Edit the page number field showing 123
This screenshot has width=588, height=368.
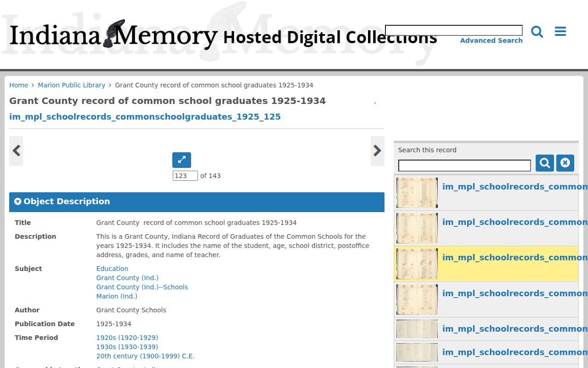pos(185,176)
